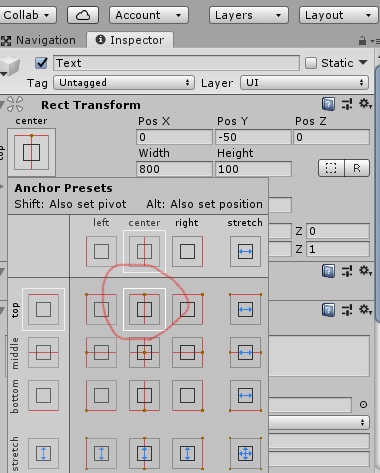
Task: Toggle raw edit mode R button
Action: [357, 168]
